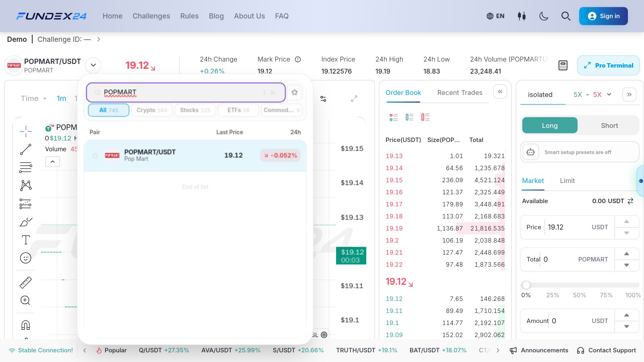
Task: Open the Rules menu item
Action: pos(190,16)
